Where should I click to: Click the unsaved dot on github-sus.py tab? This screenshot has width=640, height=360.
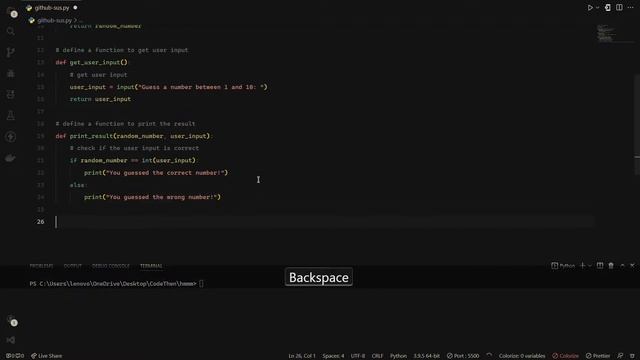(75, 8)
